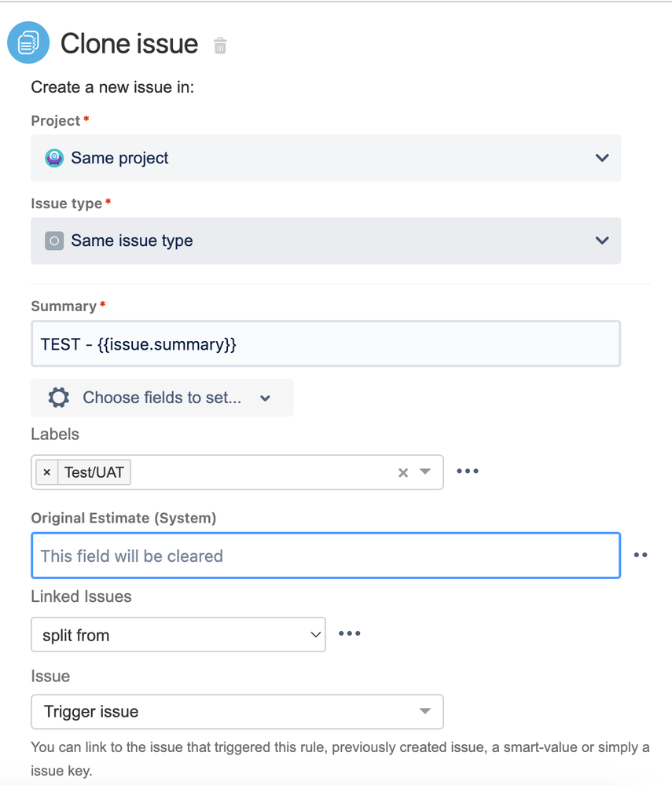The width and height of the screenshot is (672, 785).
Task: Open more options next to Labels field
Action: (x=468, y=471)
